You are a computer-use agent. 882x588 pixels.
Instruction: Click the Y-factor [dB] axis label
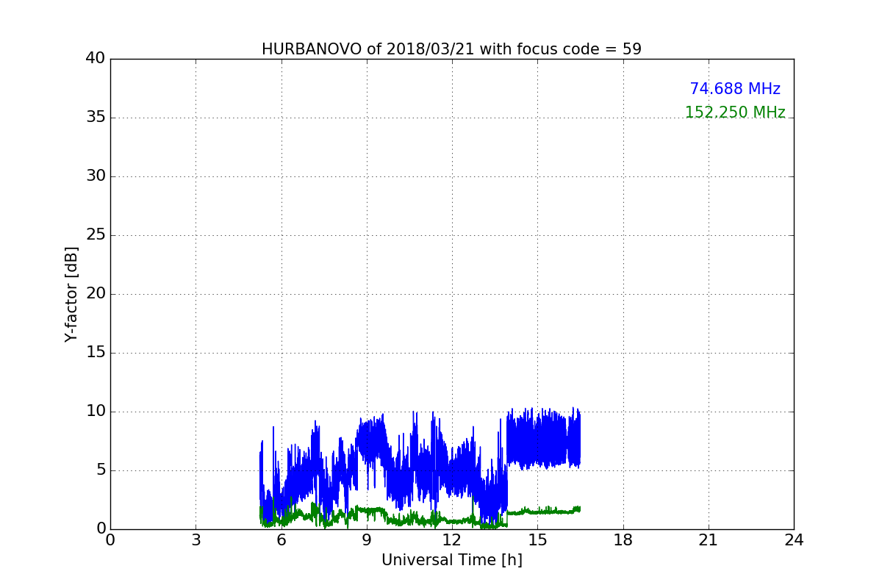tap(71, 294)
